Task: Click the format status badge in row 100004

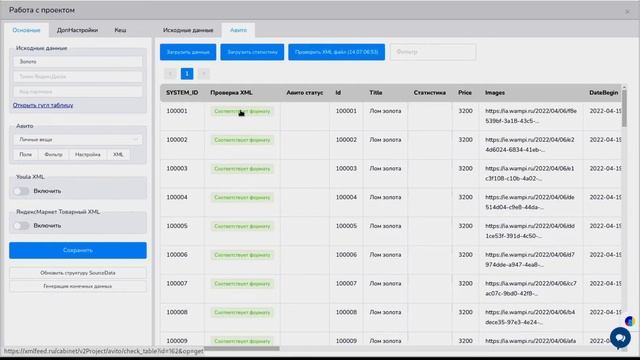Action: tap(242, 198)
